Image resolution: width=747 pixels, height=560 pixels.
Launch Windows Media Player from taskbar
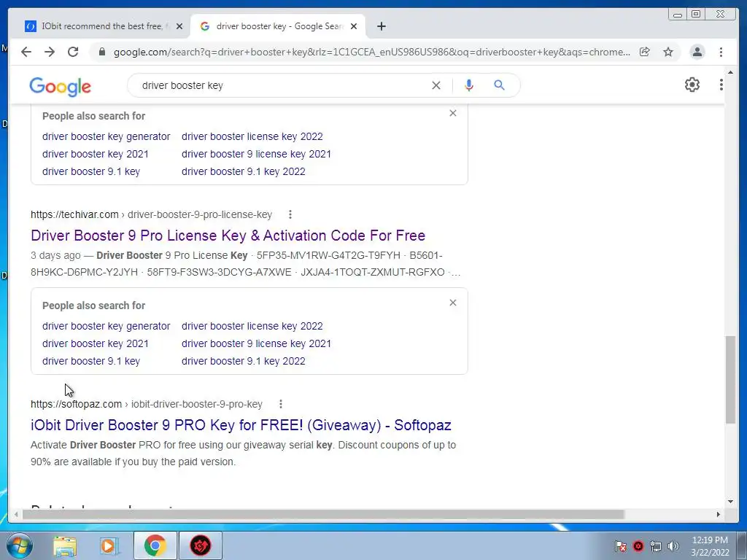[x=109, y=545]
